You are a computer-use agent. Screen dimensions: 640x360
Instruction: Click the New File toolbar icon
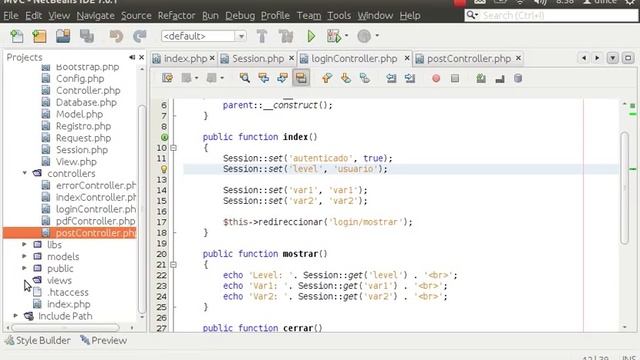pos(17,36)
